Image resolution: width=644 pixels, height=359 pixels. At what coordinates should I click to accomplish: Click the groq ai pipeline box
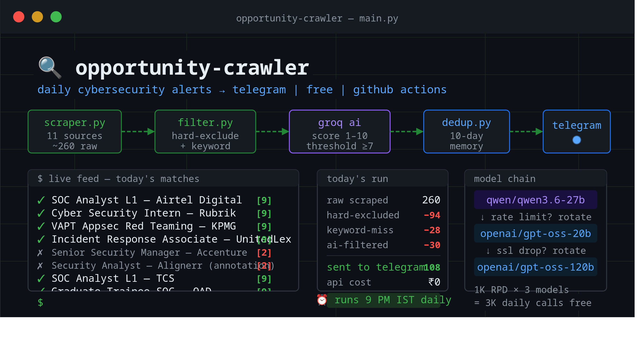(x=339, y=132)
